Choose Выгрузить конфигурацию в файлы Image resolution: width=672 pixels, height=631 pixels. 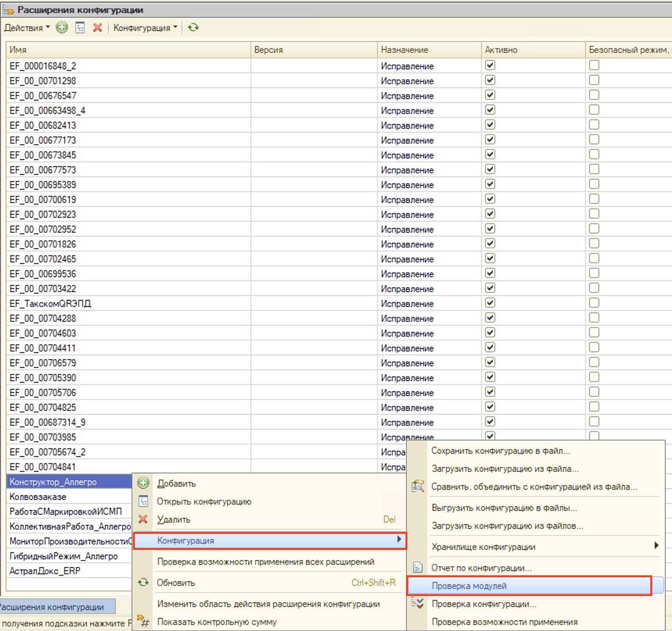coord(504,508)
